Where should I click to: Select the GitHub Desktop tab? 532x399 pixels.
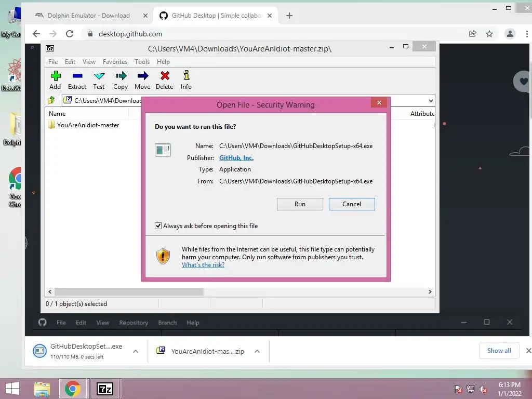[x=216, y=16]
